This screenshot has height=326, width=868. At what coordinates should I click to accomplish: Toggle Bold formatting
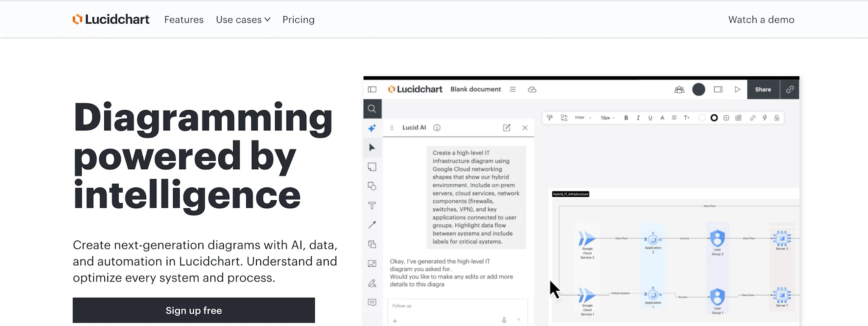[x=626, y=118]
